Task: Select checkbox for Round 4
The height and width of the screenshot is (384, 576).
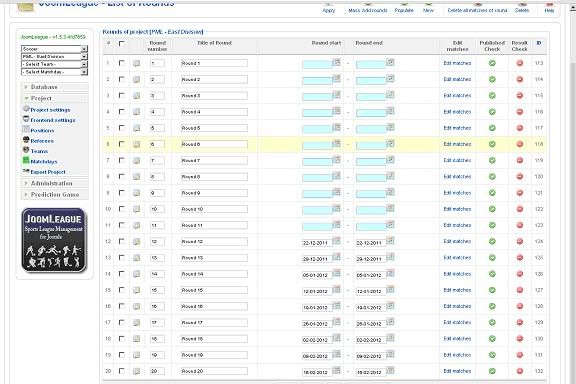Action: [x=122, y=111]
